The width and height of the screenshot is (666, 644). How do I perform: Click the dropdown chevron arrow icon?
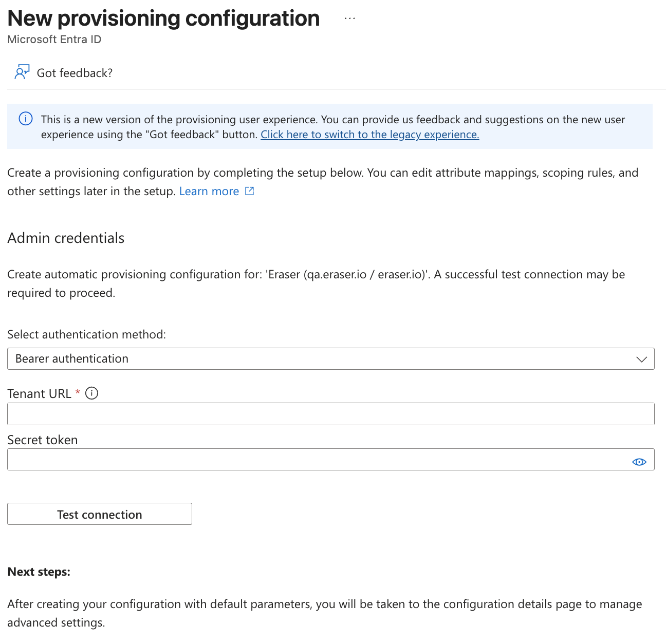tap(641, 359)
